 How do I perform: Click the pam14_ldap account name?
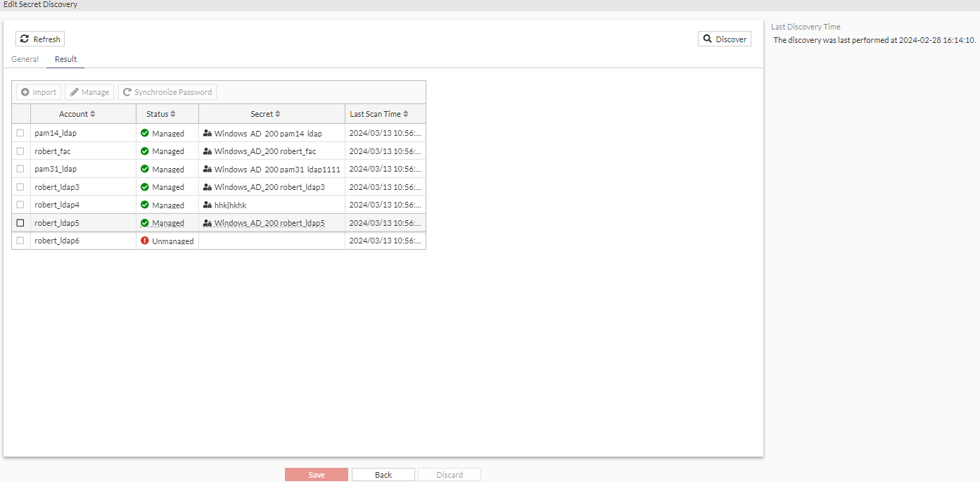point(56,133)
